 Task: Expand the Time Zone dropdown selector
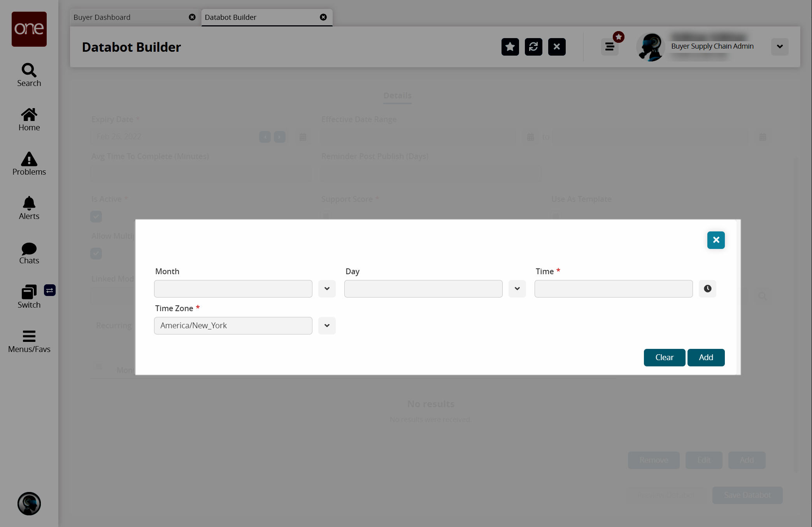click(327, 325)
